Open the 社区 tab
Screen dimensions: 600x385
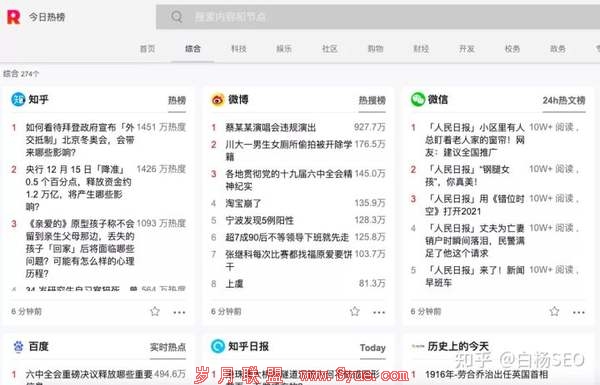[329, 49]
